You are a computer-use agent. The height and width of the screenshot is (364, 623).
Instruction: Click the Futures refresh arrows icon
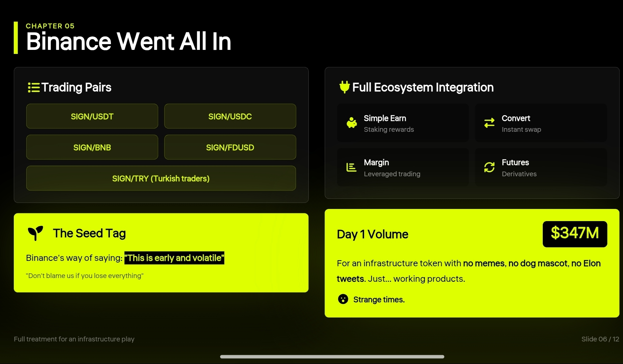click(489, 167)
